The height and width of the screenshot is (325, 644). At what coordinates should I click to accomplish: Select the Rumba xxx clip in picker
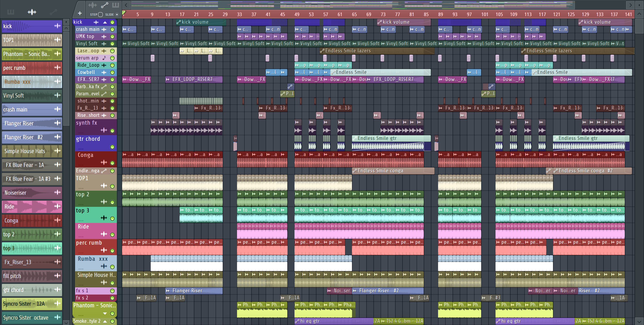click(32, 82)
